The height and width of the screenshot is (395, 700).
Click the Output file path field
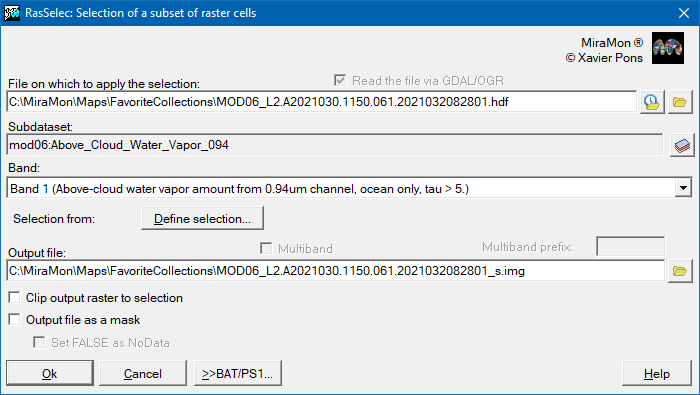coord(336,271)
